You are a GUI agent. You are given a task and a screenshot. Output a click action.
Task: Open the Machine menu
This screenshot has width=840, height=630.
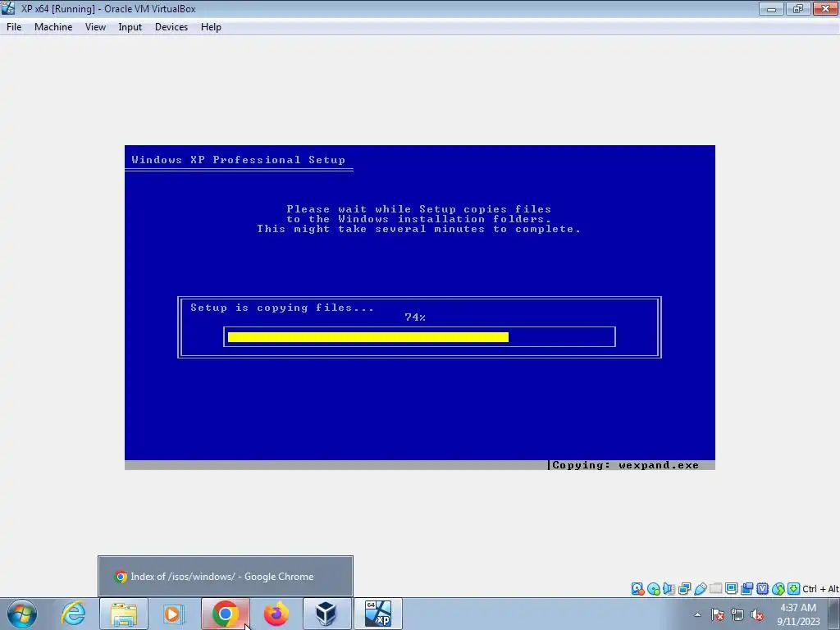53,27
